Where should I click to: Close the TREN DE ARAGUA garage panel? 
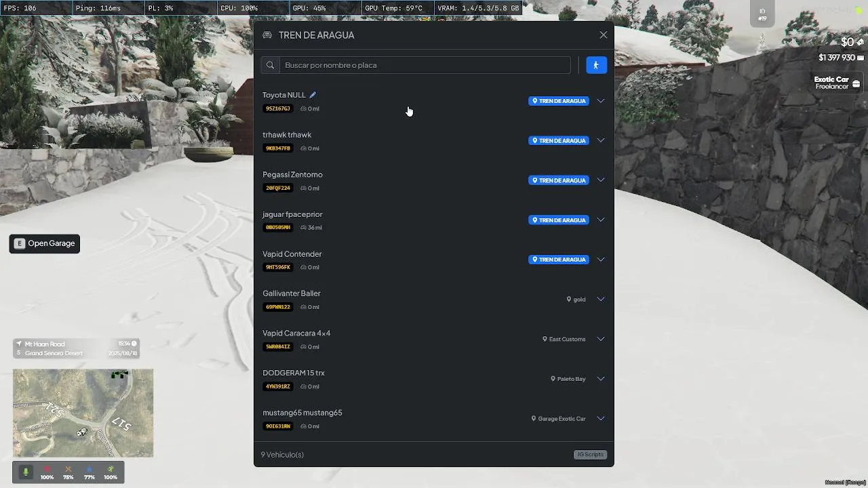pyautogui.click(x=604, y=35)
